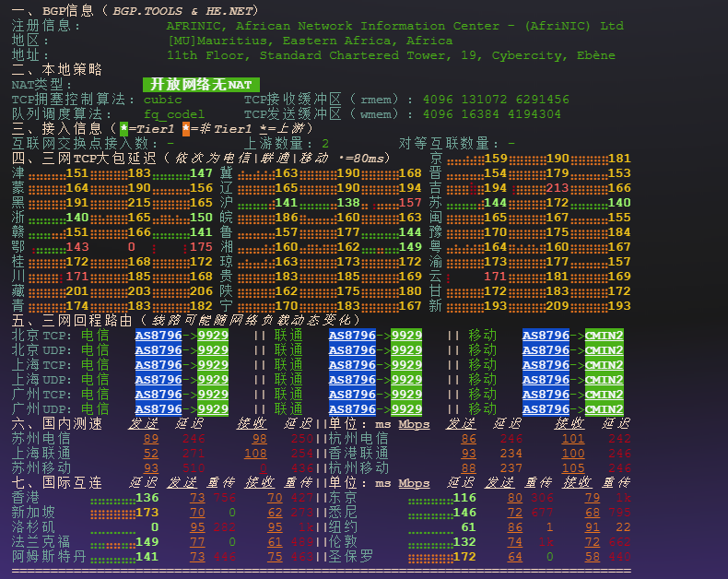Image resolution: width=728 pixels, height=579 pixels.
Task: Click the Mbps unit label in 国内测速 header
Action: 414,425
